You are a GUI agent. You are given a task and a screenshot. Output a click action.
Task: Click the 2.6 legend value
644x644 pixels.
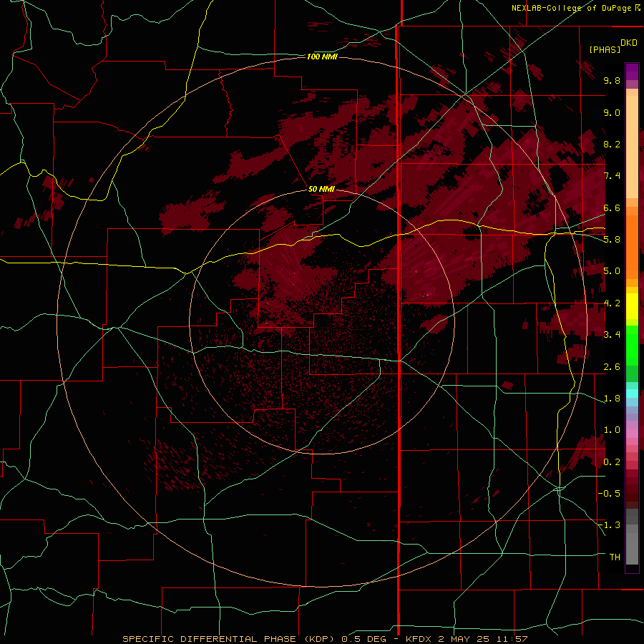coord(612,367)
